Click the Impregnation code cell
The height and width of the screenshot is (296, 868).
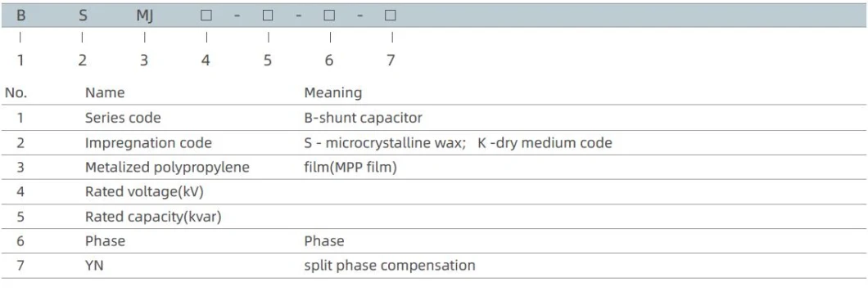(x=148, y=143)
